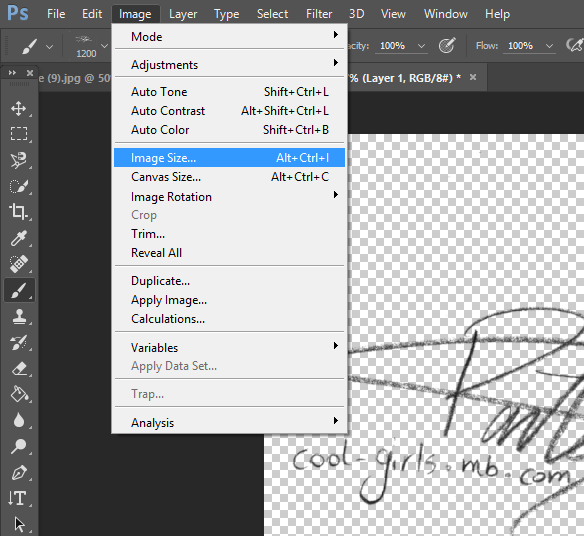This screenshot has width=584, height=536.
Task: Select the Brush tool in toolbar
Action: [19, 290]
